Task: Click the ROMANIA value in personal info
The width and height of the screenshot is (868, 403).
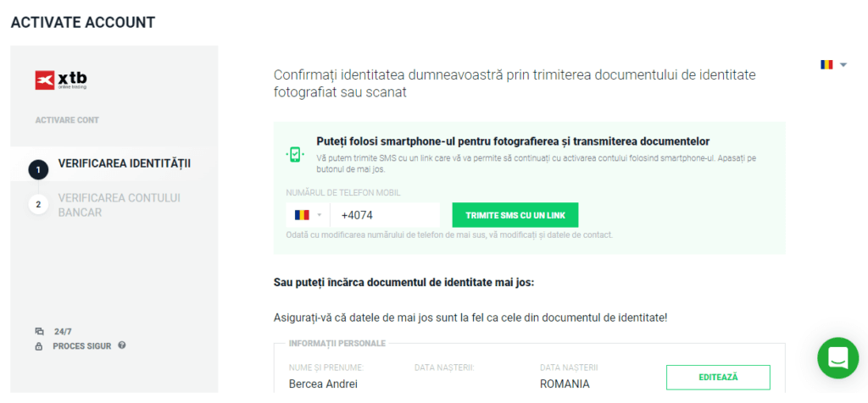Action: coord(565,384)
